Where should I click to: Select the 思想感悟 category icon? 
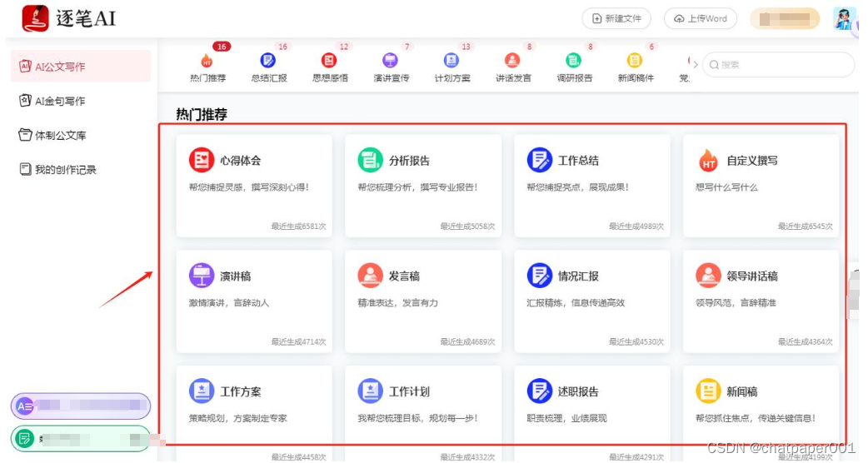click(329, 60)
